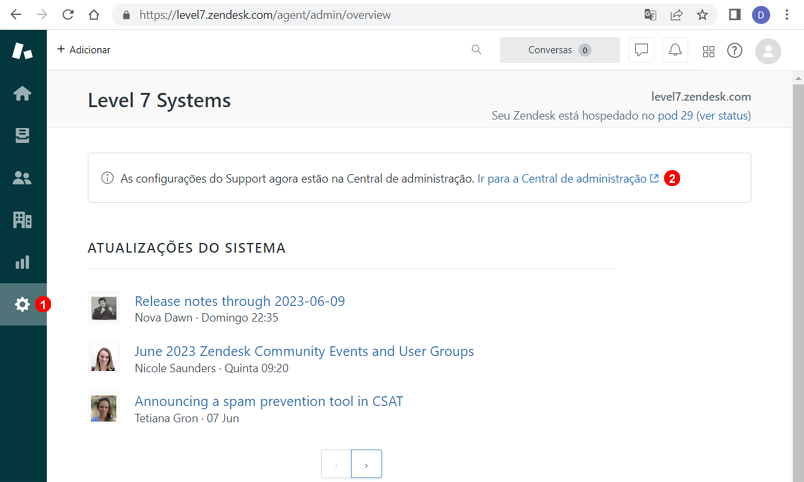Click the search magnifier icon
The height and width of the screenshot is (482, 804).
476,50
